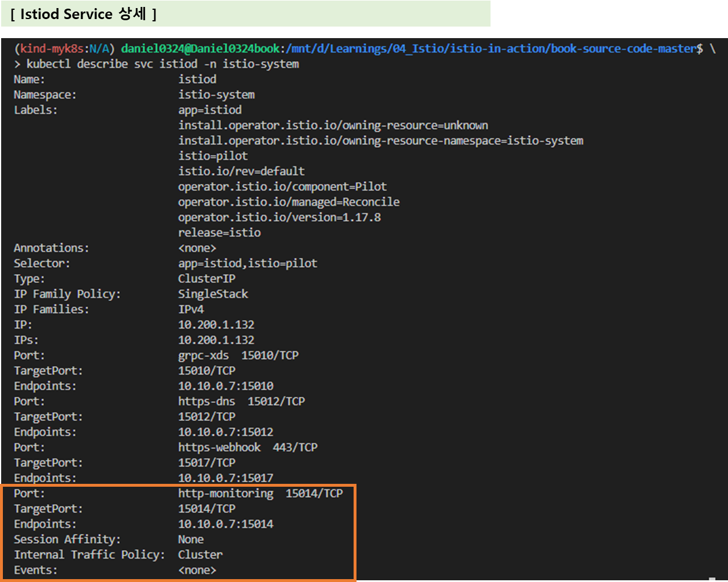This screenshot has height=582, width=728.
Task: Click the 'Events:' field name
Action: click(36, 570)
